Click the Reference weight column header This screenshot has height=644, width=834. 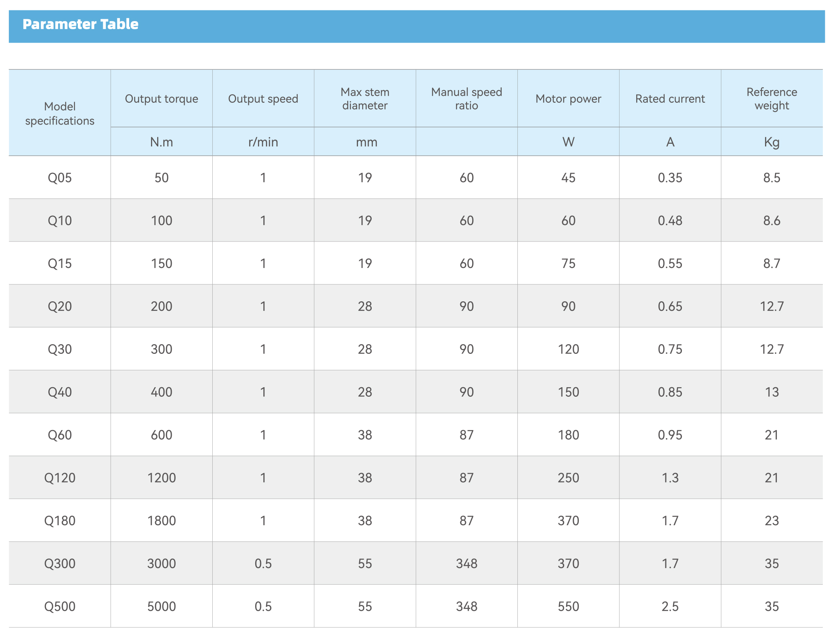coord(772,99)
